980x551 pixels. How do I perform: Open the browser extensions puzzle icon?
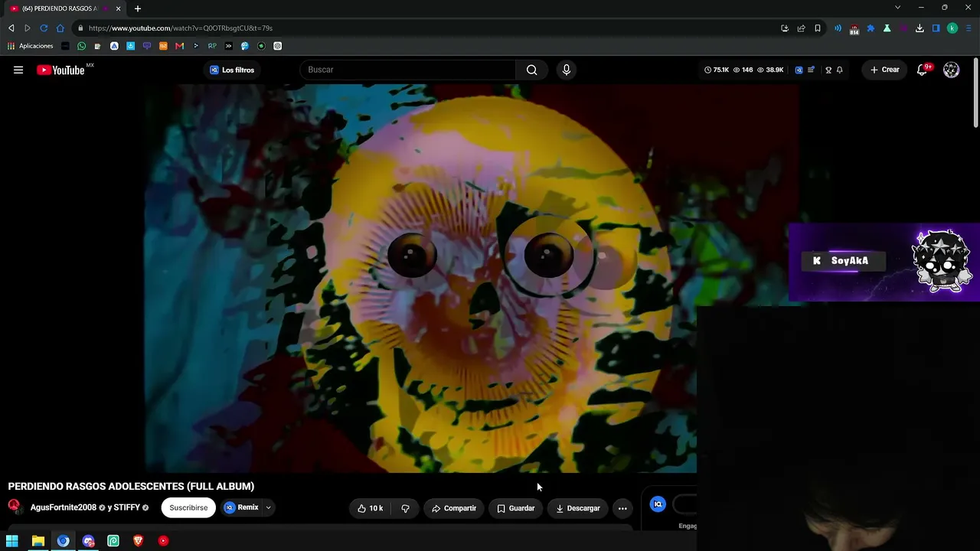(x=871, y=28)
